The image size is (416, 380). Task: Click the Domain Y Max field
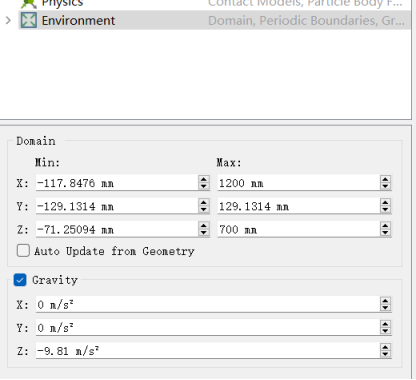(x=299, y=206)
